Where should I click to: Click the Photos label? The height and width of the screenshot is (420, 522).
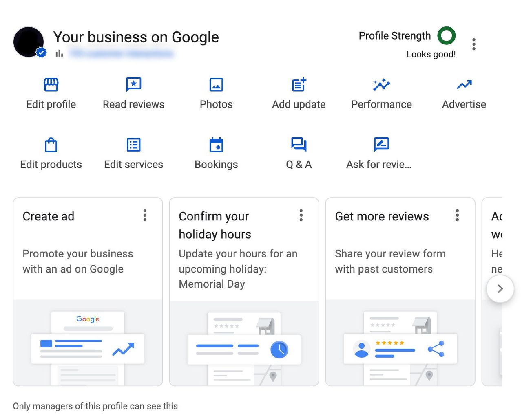tap(216, 104)
